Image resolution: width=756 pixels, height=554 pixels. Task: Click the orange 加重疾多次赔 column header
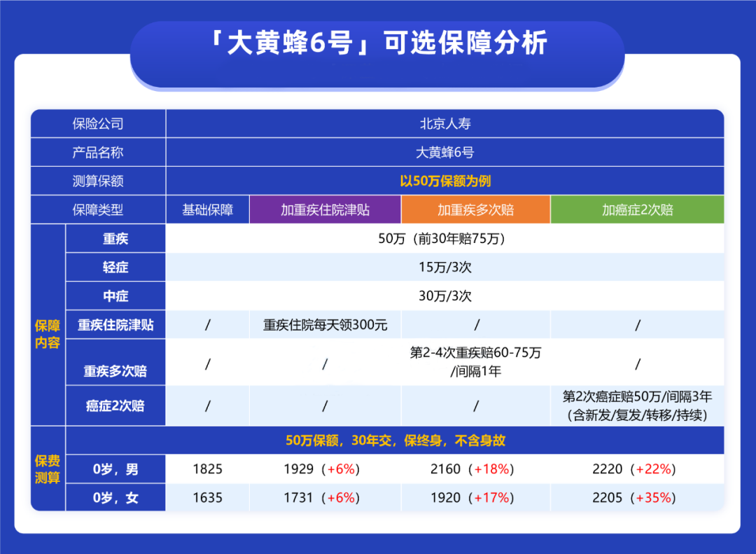point(476,209)
